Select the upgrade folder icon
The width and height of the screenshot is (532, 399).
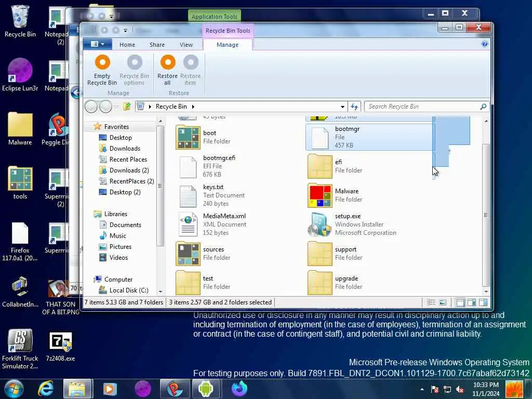(320, 283)
